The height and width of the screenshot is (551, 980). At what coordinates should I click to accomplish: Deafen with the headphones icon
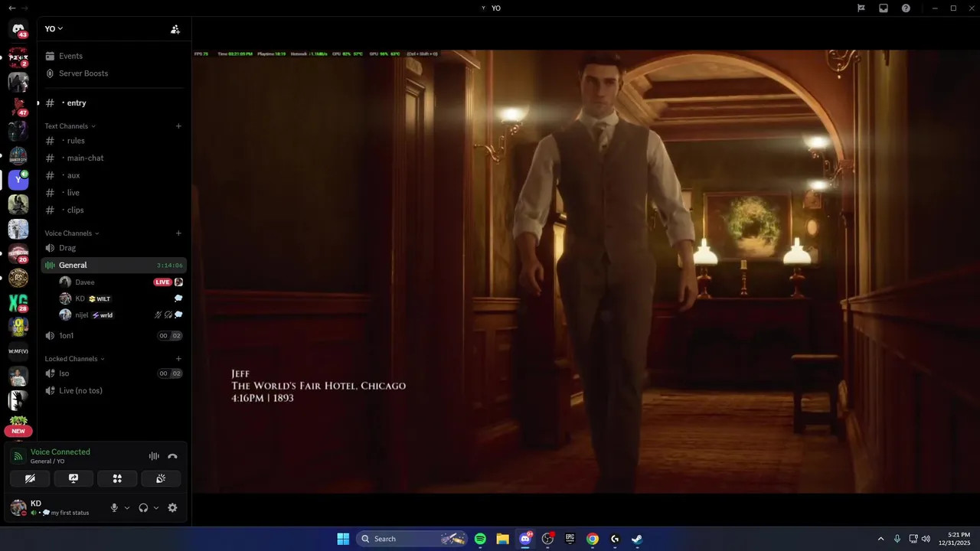pos(143,507)
